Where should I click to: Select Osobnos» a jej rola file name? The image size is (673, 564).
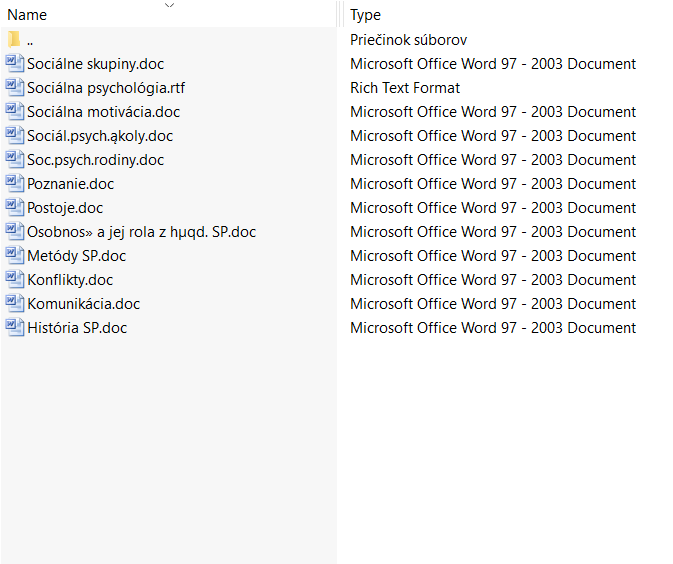(x=142, y=232)
